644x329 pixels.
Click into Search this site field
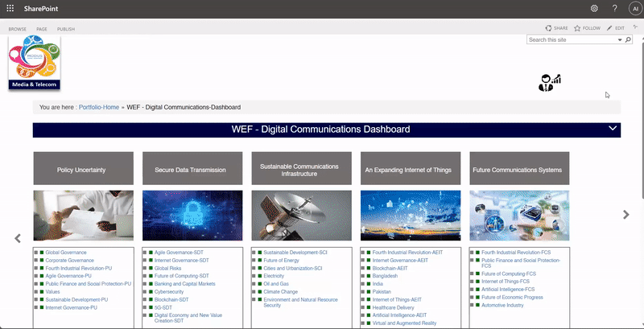572,39
